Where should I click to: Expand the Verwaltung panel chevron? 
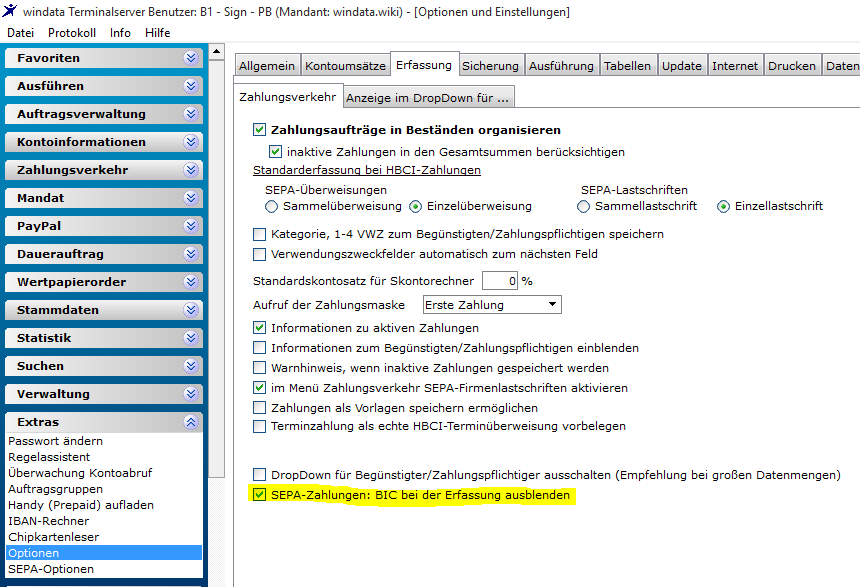pos(191,393)
